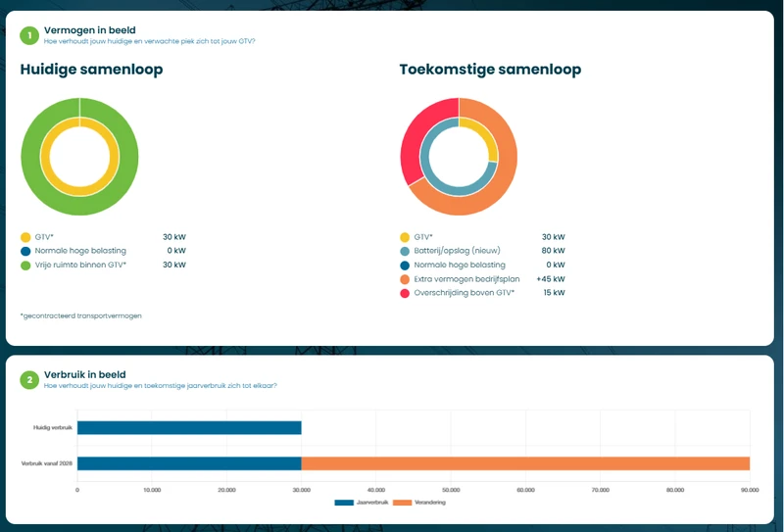Click the '30.000' x-axis tick label
The width and height of the screenshot is (784, 532).
coord(302,491)
